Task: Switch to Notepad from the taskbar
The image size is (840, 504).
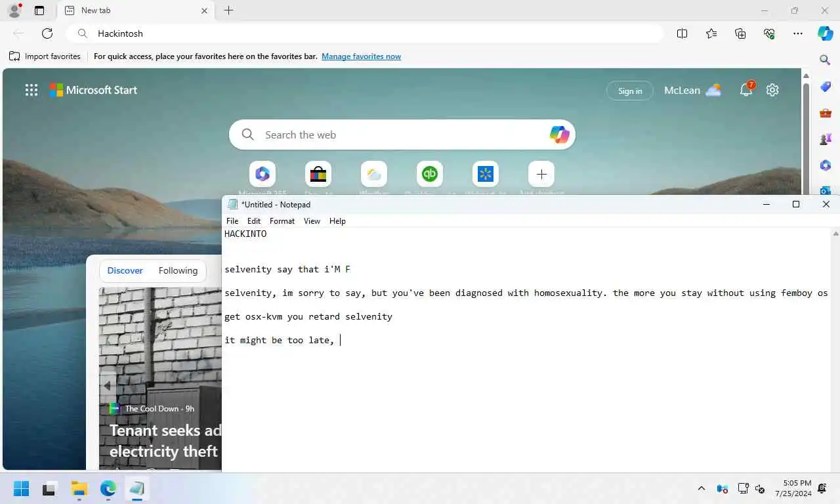Action: click(x=136, y=488)
